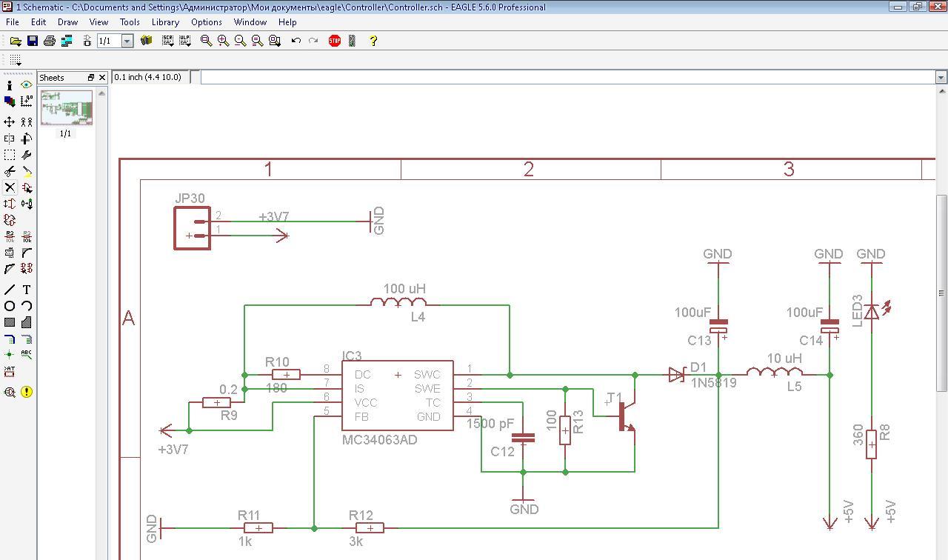Pick the Text tool in the left toolbar

click(27, 290)
